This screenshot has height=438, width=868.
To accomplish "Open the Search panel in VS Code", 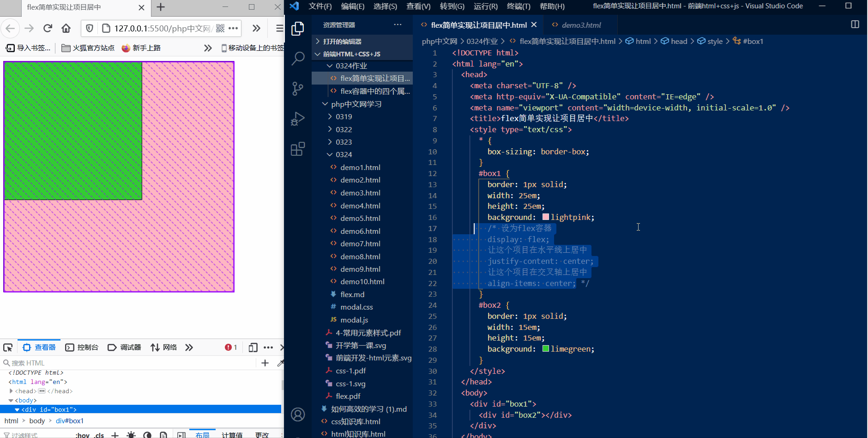I will 298,58.
